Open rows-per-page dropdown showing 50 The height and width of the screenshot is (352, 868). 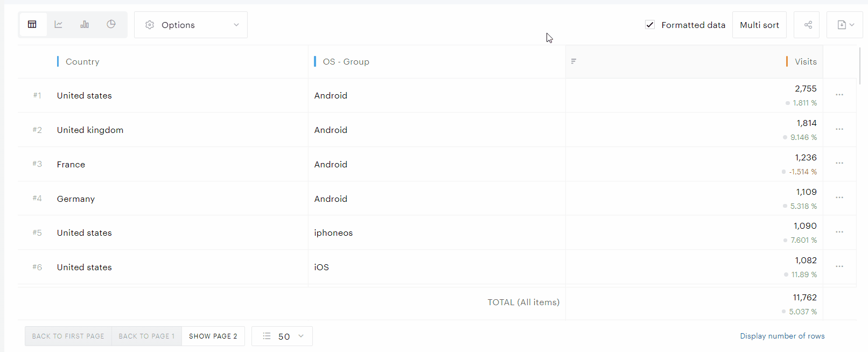click(x=282, y=336)
